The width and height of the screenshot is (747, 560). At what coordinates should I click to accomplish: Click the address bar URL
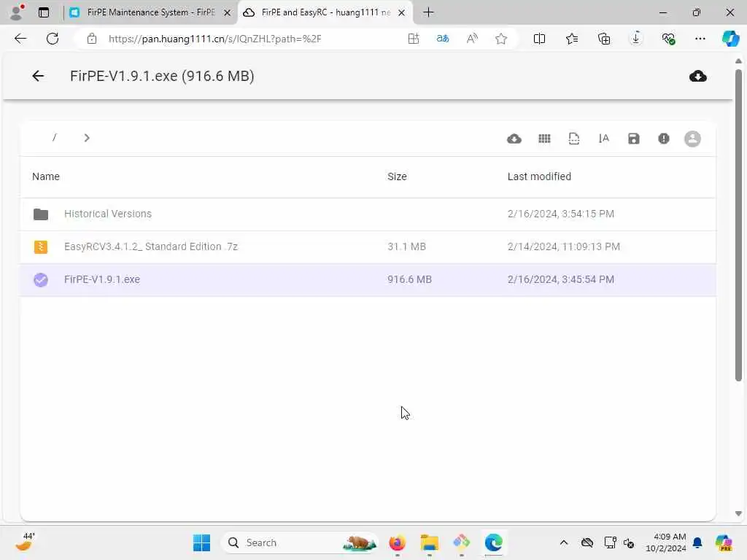click(x=215, y=39)
